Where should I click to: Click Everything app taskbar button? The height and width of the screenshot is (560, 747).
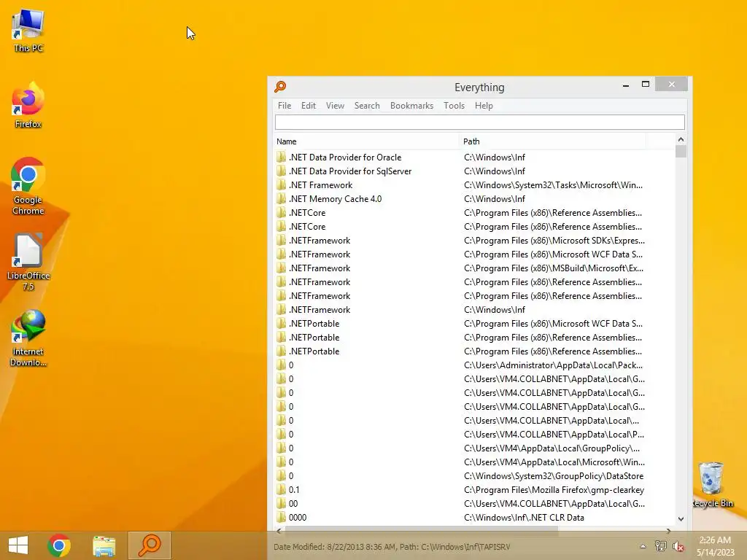(149, 545)
